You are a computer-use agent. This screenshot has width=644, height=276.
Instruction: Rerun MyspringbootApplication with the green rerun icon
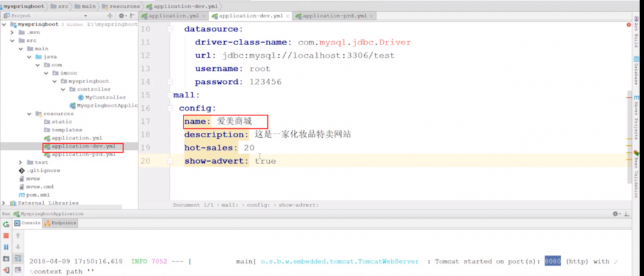tap(6, 224)
